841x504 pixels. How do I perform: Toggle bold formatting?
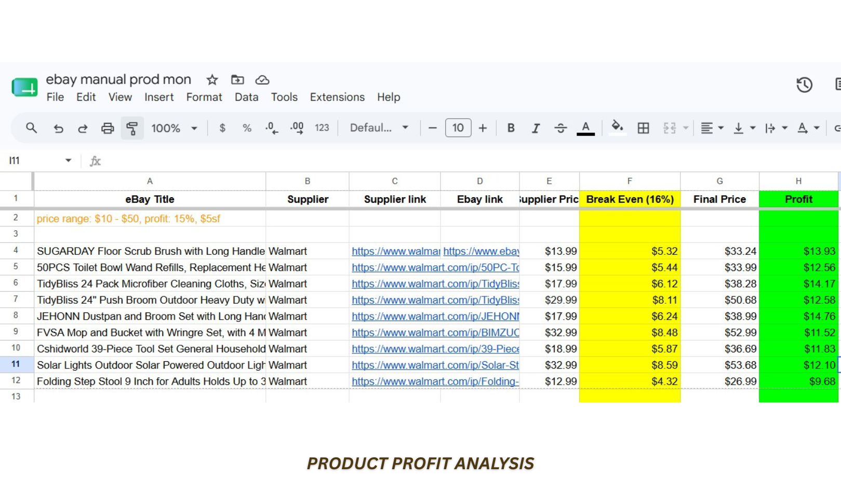pos(511,128)
